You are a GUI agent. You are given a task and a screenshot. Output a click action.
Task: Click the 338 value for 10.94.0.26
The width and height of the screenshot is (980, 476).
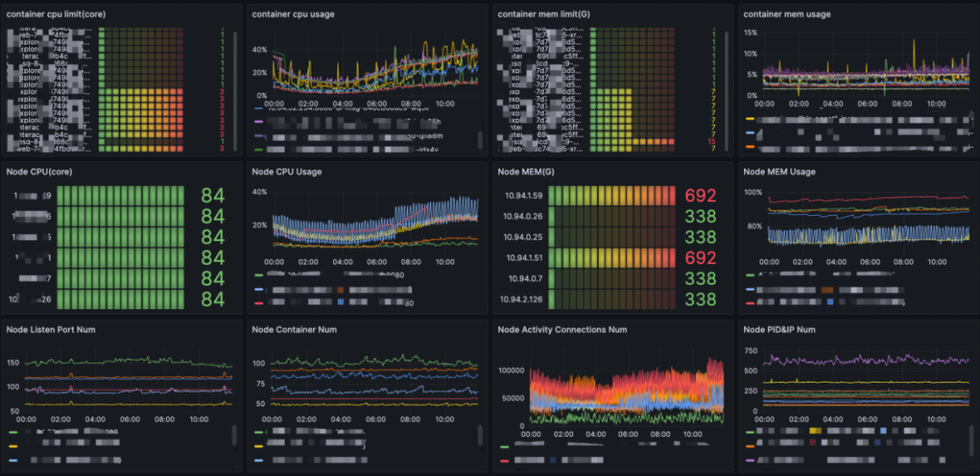pyautogui.click(x=700, y=216)
